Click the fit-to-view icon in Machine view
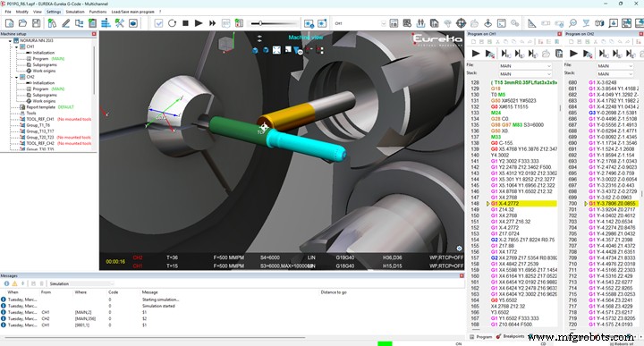This screenshot has height=346, width=644. (276, 50)
